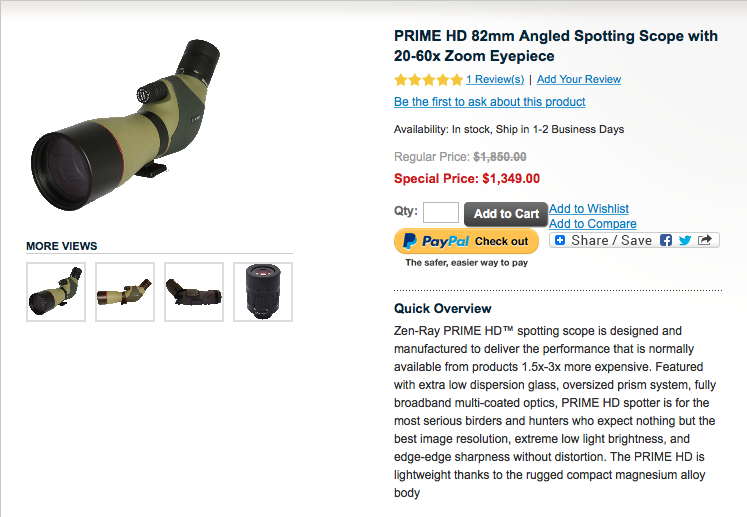Click the blue plus Share/Save icon
The width and height of the screenshot is (747, 517).
click(560, 240)
